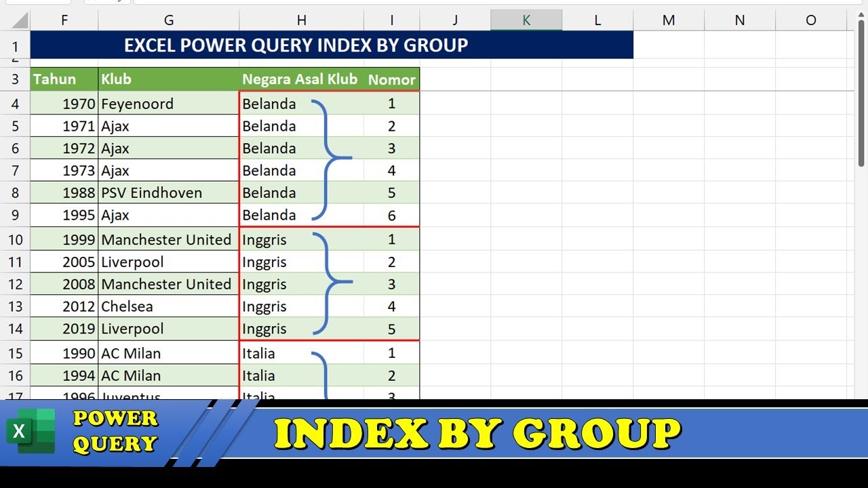Select the cell containing "1994"
The width and height of the screenshot is (868, 488).
pos(64,375)
